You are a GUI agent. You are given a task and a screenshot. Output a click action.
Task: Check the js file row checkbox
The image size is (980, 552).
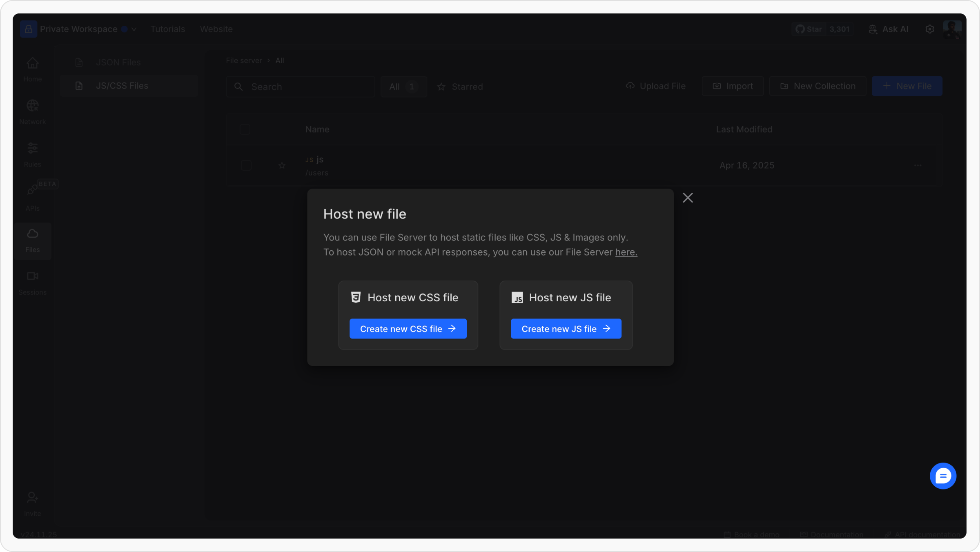coord(246,166)
